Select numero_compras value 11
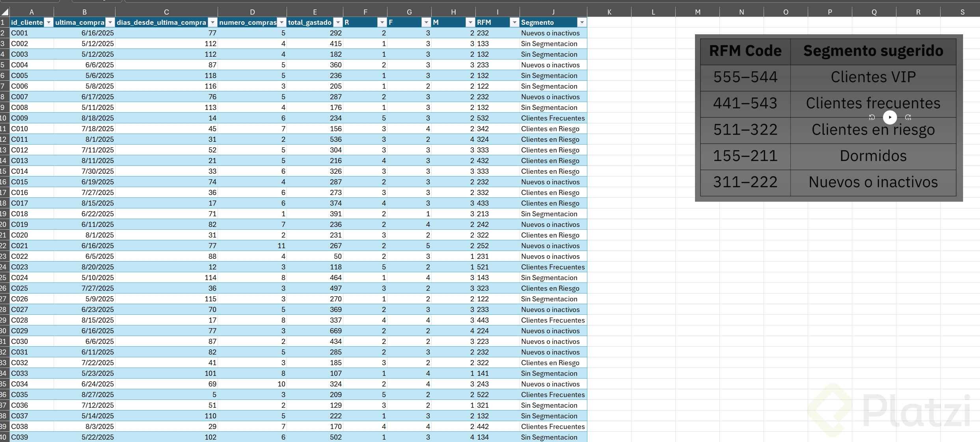 click(252, 246)
